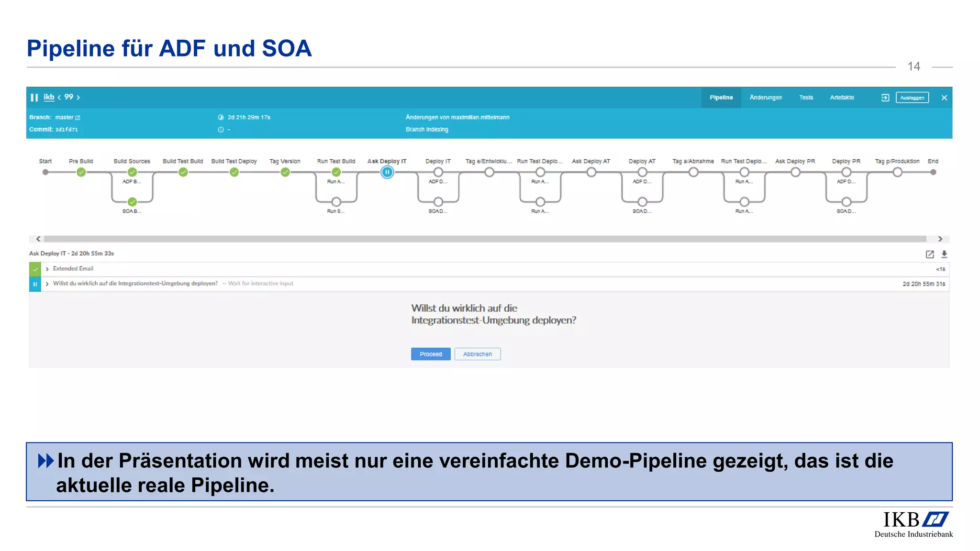Select the Ask Deploy AT stage node
980x551 pixels.
click(x=591, y=172)
